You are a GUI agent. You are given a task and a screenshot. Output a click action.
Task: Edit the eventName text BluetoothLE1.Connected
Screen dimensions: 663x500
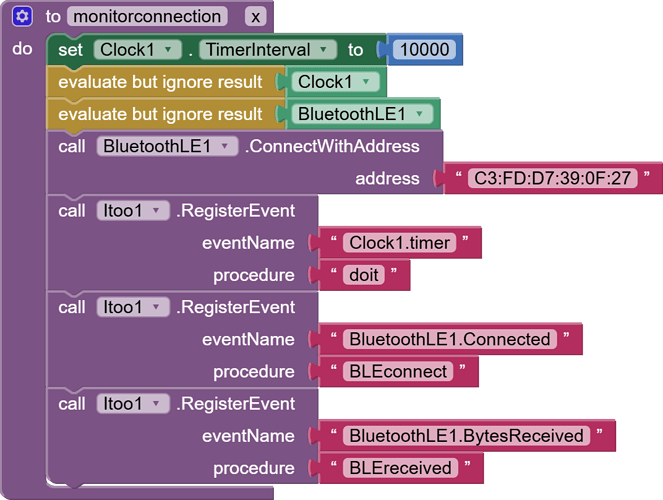point(450,339)
